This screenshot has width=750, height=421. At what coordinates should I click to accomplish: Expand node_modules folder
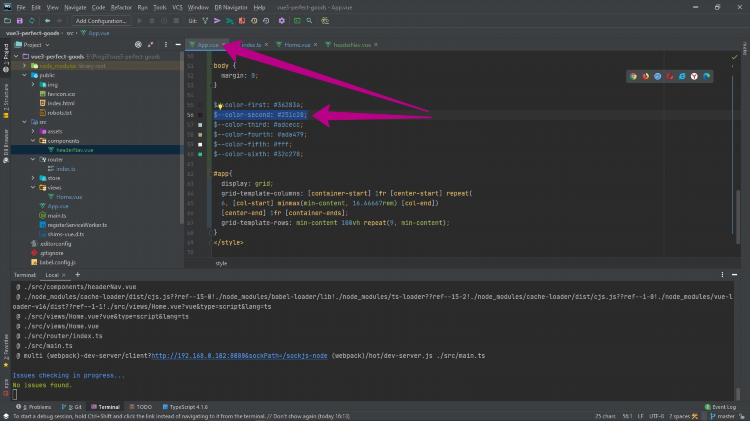click(24, 66)
